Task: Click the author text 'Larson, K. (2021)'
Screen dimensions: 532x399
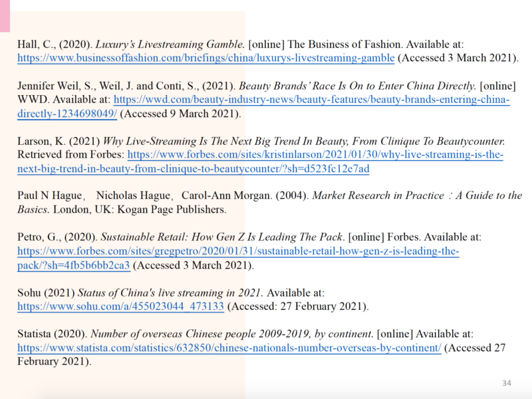Action: coord(59,141)
